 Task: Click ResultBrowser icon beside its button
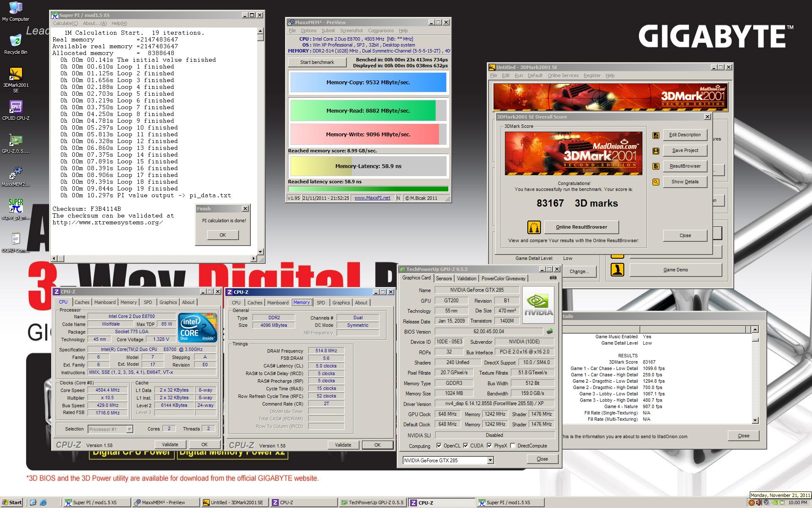(x=656, y=166)
